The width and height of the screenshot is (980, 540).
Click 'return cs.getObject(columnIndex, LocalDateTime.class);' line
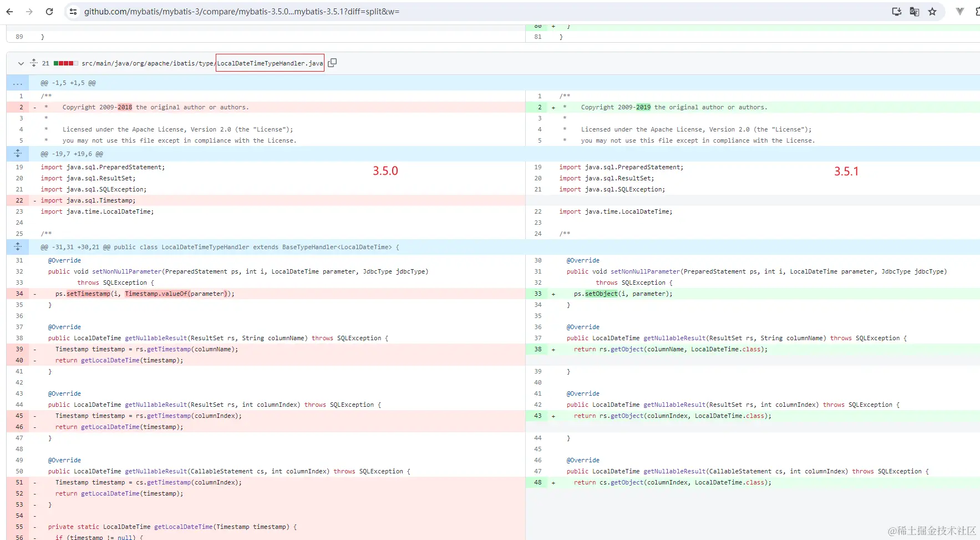tap(673, 482)
